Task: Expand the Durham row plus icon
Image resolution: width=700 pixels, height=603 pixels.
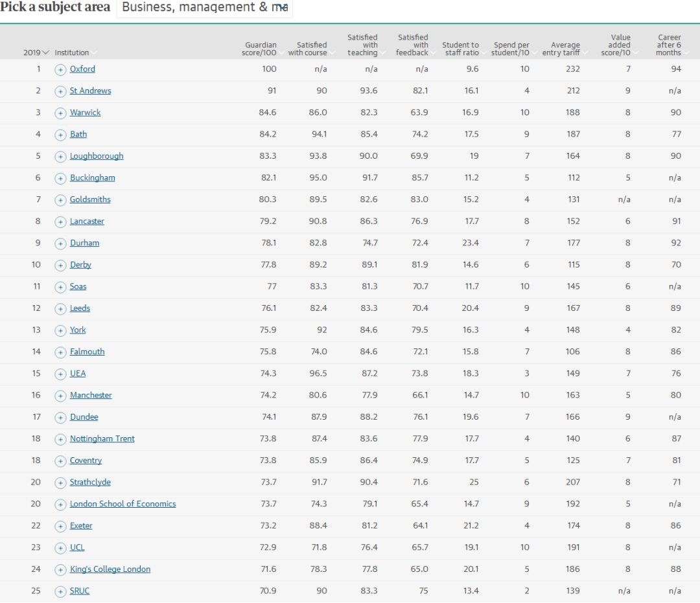Action: pyautogui.click(x=60, y=244)
